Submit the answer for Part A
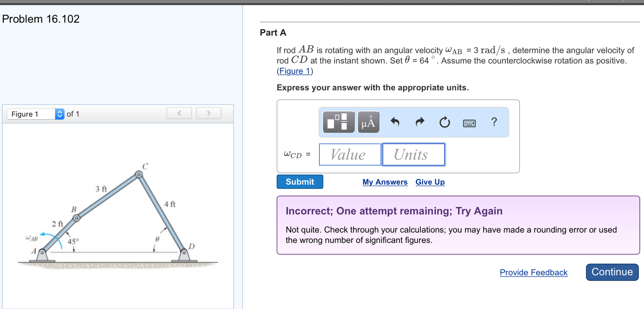Image resolution: width=644 pixels, height=309 pixels. coord(299,182)
